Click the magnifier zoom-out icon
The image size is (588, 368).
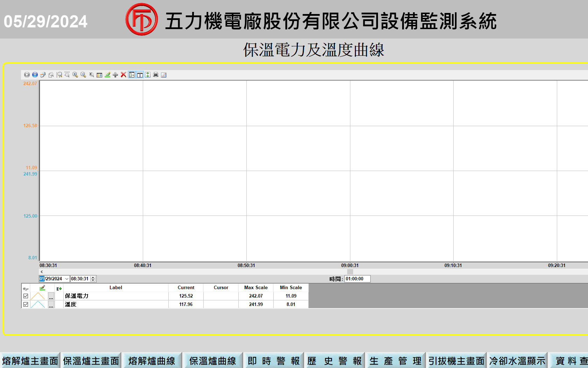pyautogui.click(x=83, y=75)
